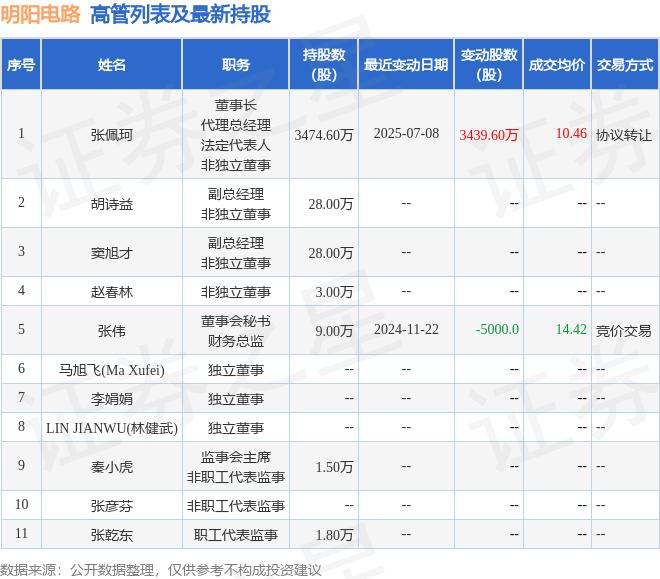Image resolution: width=660 pixels, height=579 pixels.
Task: Click the green -5000.0 change value
Action: pyautogui.click(x=497, y=329)
